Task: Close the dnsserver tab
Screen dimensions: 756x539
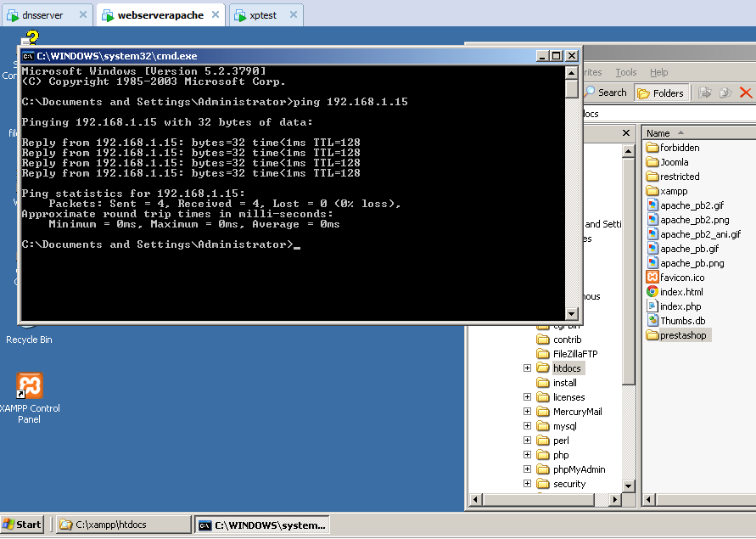Action: pos(83,14)
